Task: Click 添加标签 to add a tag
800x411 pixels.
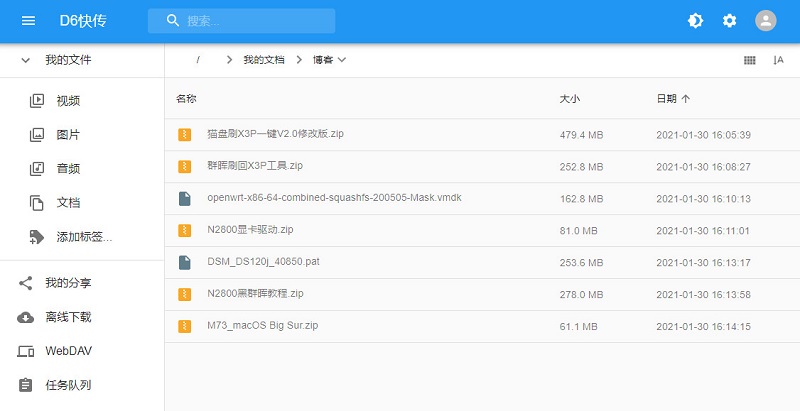Action: 84,237
